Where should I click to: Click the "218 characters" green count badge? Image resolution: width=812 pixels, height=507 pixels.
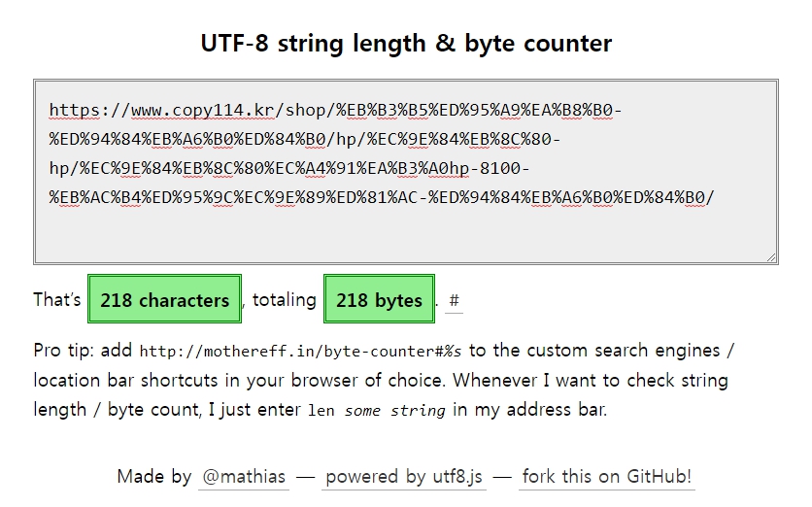click(x=164, y=300)
